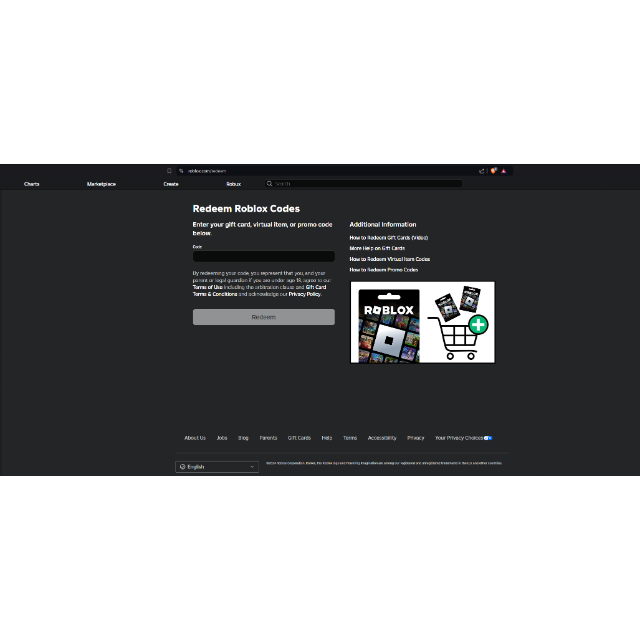Open the Robux navigation item
Image resolution: width=640 pixels, height=640 pixels.
coord(233,184)
